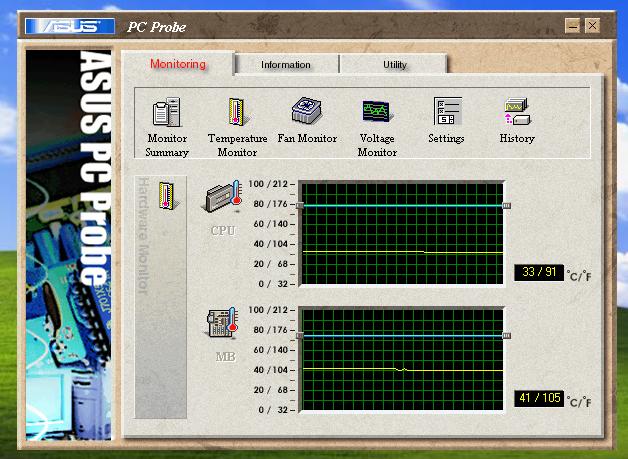Click the History label text
628x459 pixels.
pos(517,139)
